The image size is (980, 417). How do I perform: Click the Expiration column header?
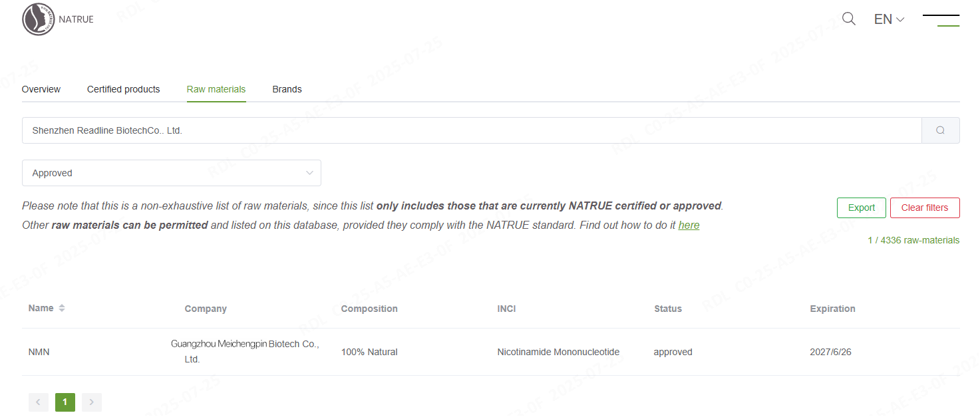[832, 309]
